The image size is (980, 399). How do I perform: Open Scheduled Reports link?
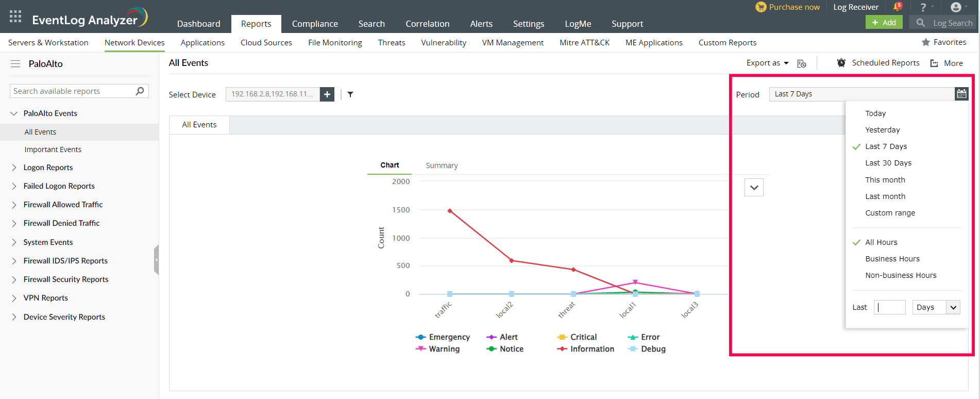pos(885,63)
